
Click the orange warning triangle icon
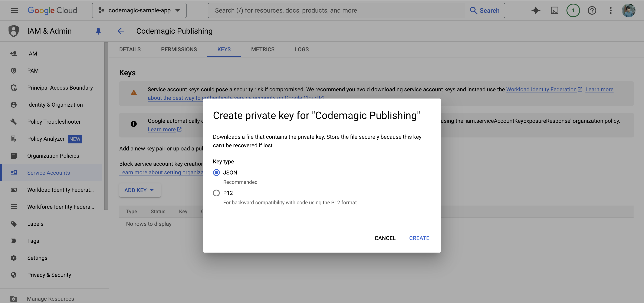click(134, 92)
